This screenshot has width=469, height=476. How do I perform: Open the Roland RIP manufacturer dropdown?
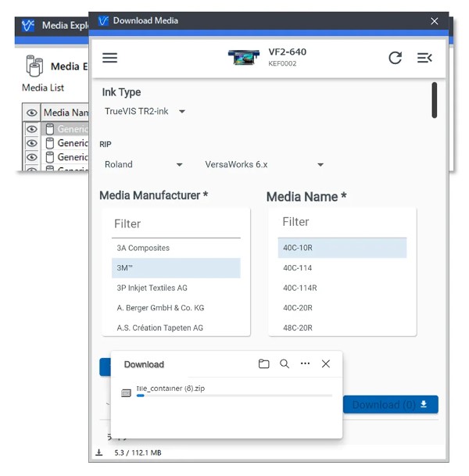point(143,165)
